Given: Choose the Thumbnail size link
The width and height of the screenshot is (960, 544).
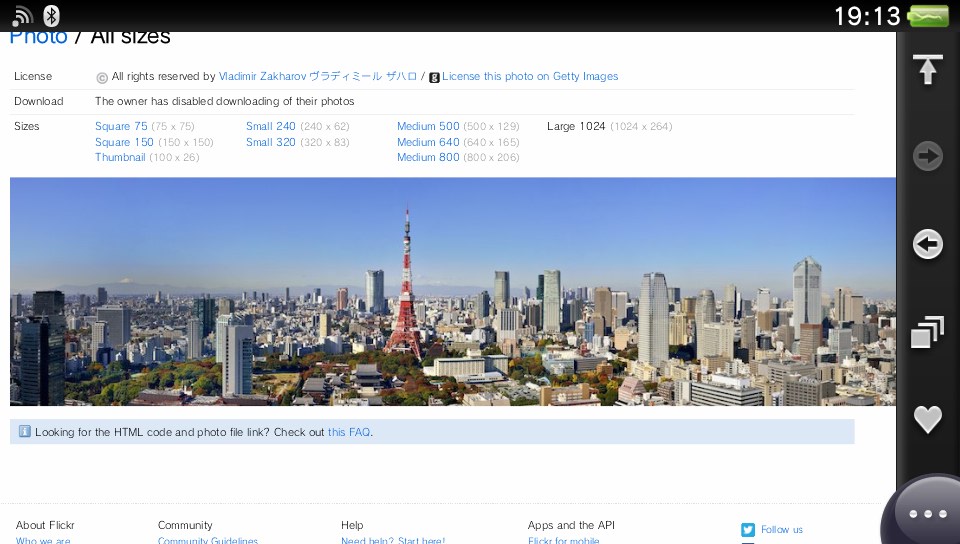Looking at the screenshot, I should click(120, 158).
